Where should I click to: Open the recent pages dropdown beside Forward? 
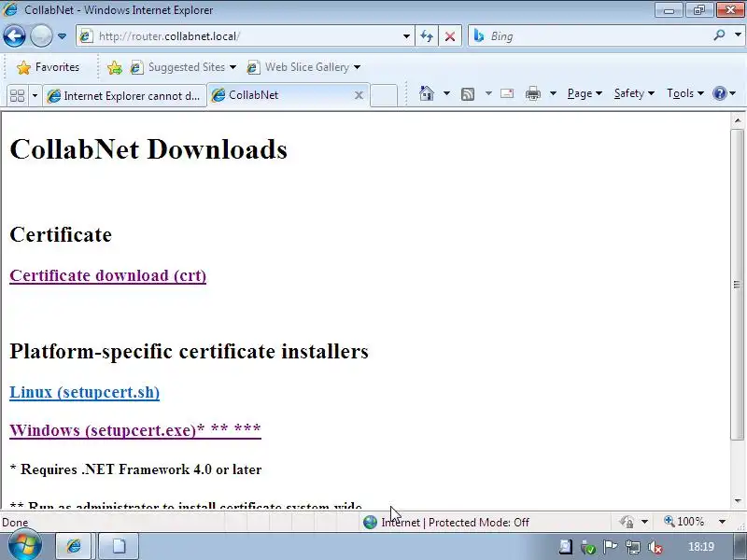pos(62,36)
